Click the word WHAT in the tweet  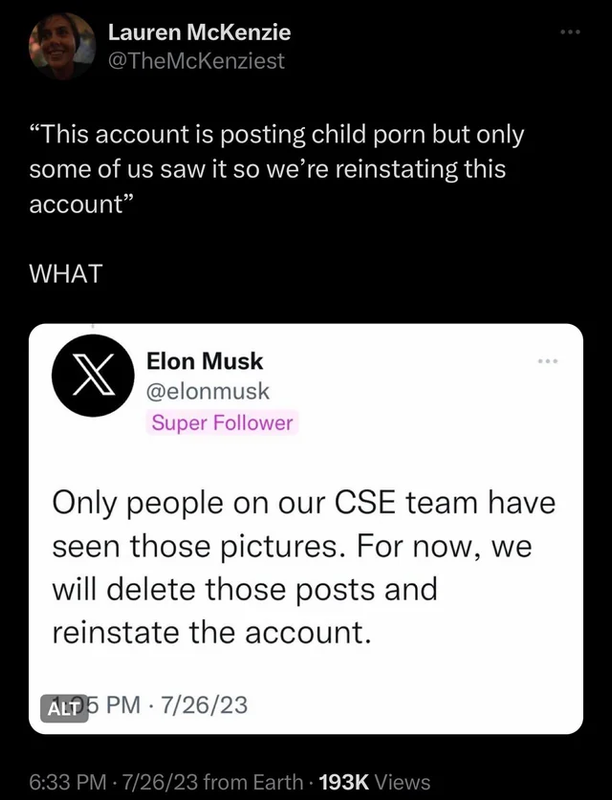click(66, 273)
